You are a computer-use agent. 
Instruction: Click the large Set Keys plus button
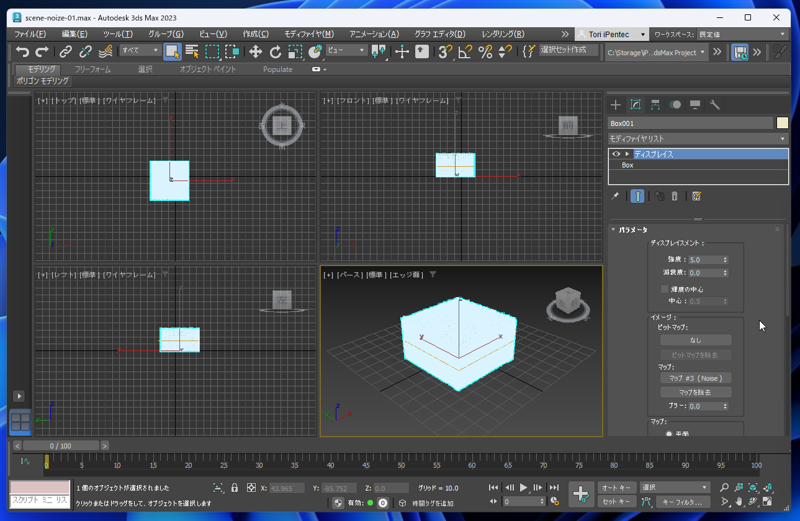coord(581,494)
